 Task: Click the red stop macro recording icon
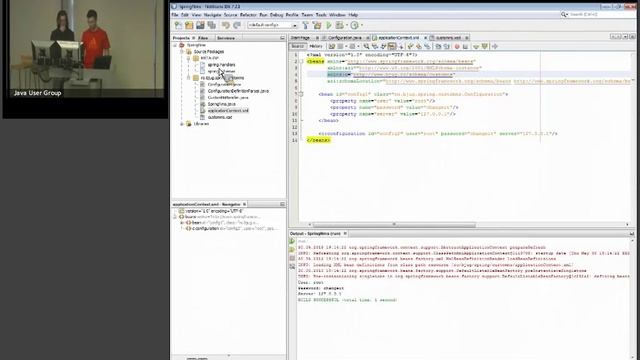point(457,47)
